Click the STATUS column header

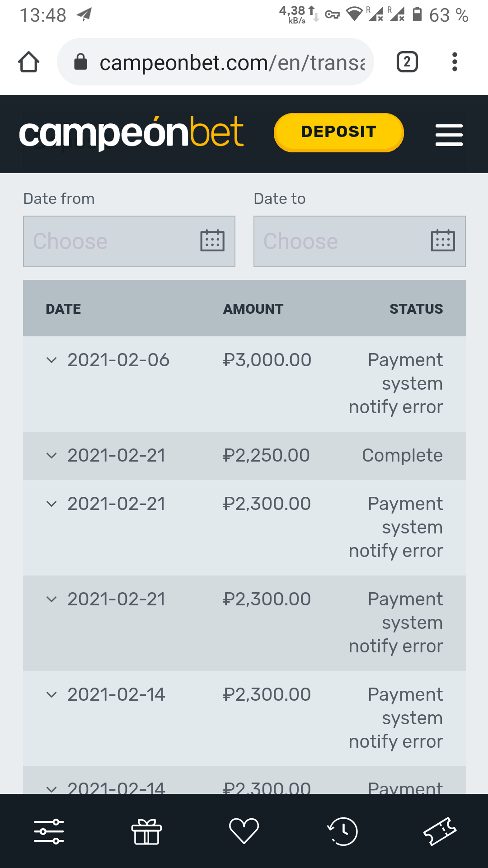416,309
